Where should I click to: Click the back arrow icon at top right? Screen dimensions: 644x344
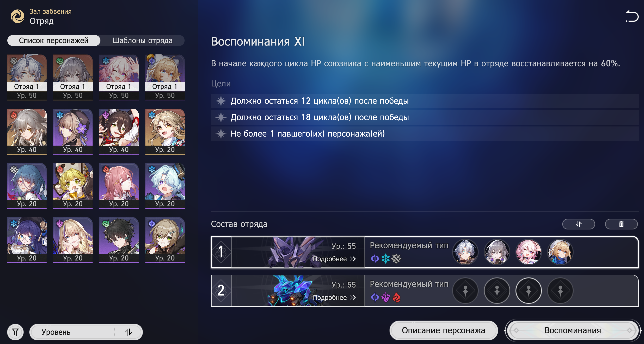tap(632, 16)
